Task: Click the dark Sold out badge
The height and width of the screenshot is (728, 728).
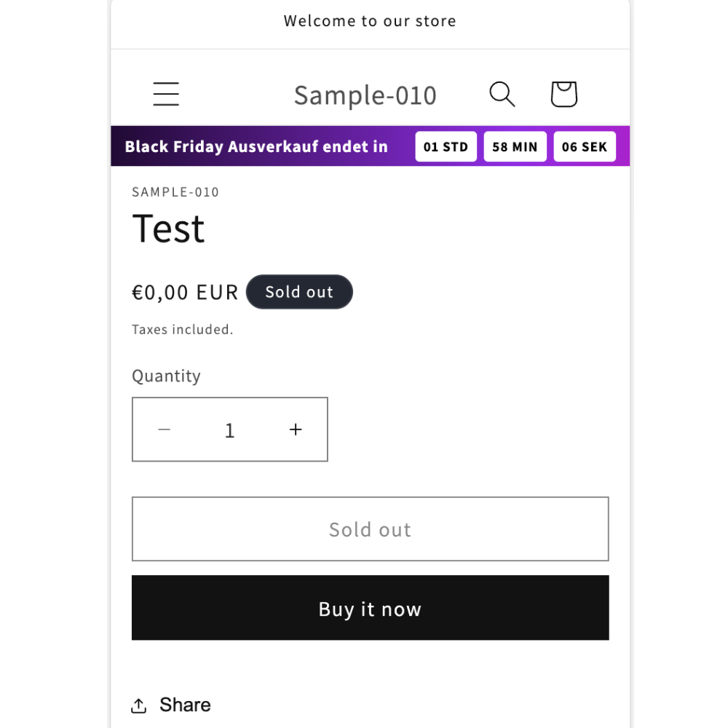Action: pyautogui.click(x=299, y=292)
